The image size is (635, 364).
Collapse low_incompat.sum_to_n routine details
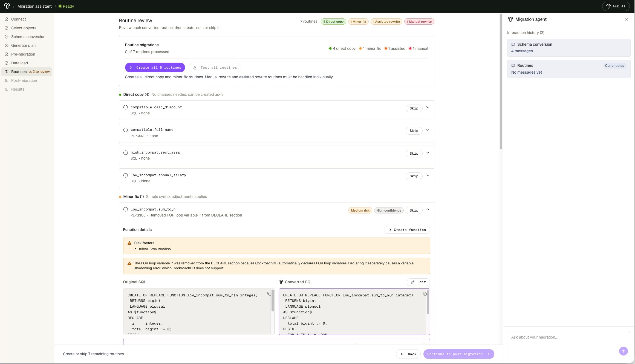coord(428,210)
